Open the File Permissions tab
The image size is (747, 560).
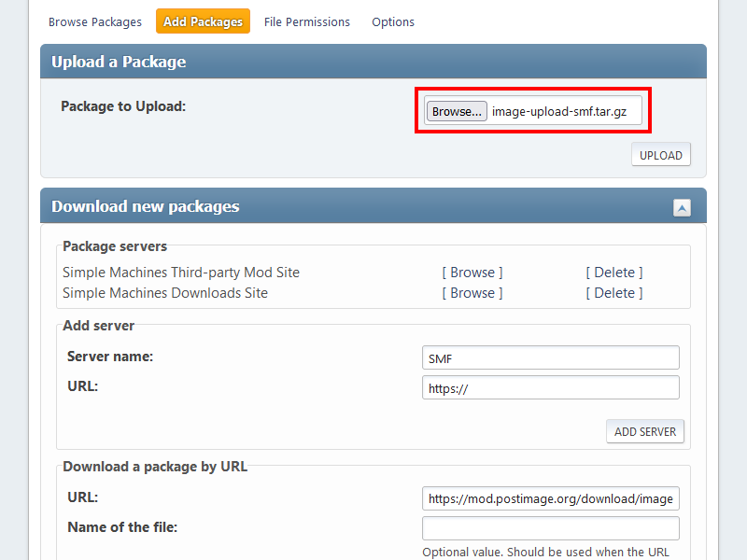pyautogui.click(x=306, y=21)
